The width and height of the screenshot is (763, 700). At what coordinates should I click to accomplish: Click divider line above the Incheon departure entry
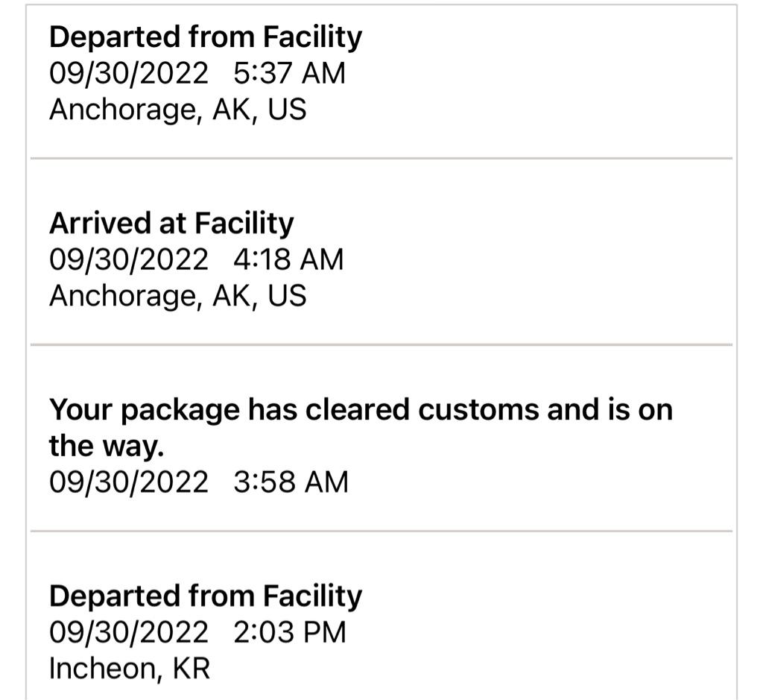point(381,532)
